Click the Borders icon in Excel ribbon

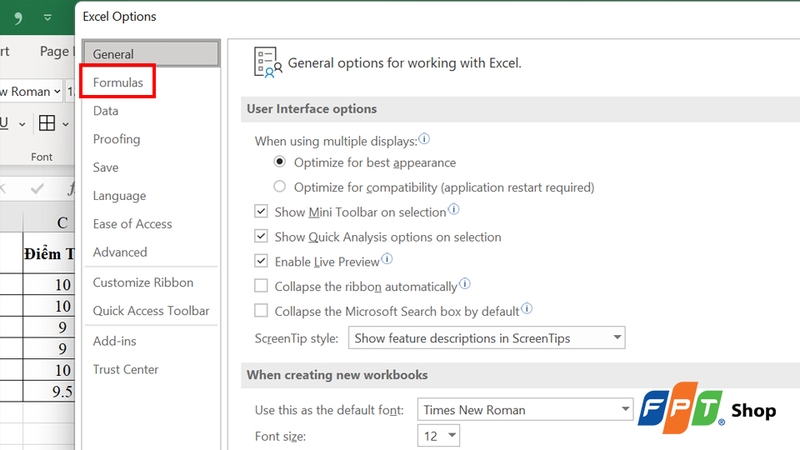(47, 123)
